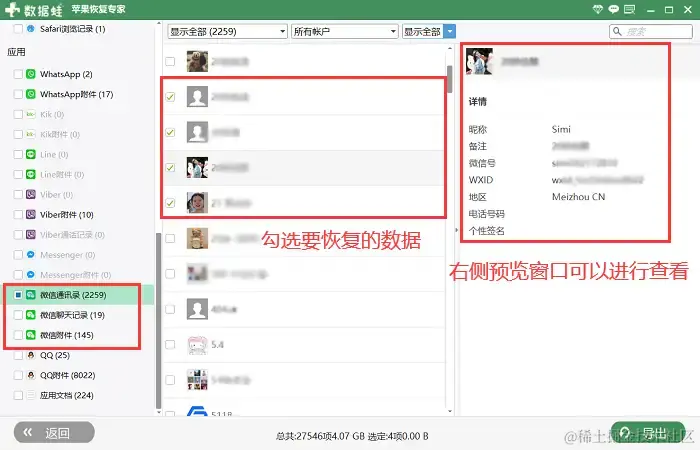
Task: Open the 所有帐户 account dropdown
Action: coord(345,31)
